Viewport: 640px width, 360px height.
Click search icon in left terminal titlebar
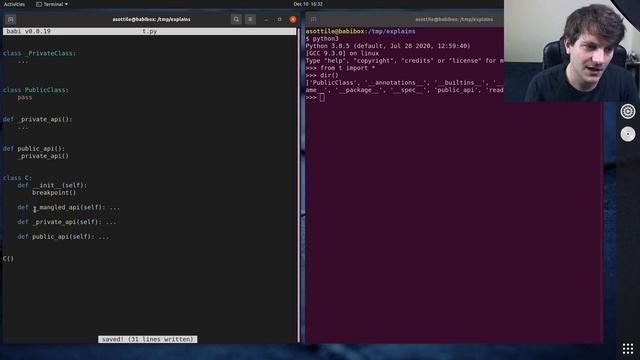tap(236, 19)
